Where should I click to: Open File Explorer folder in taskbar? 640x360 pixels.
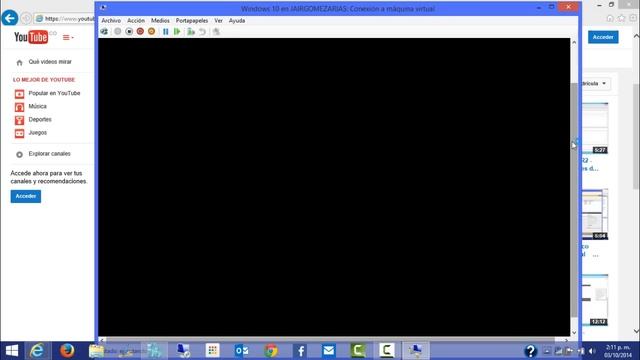96,351
